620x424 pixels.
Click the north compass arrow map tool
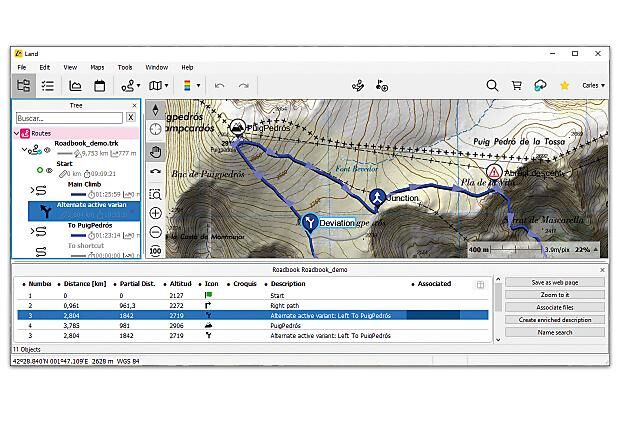click(x=155, y=110)
